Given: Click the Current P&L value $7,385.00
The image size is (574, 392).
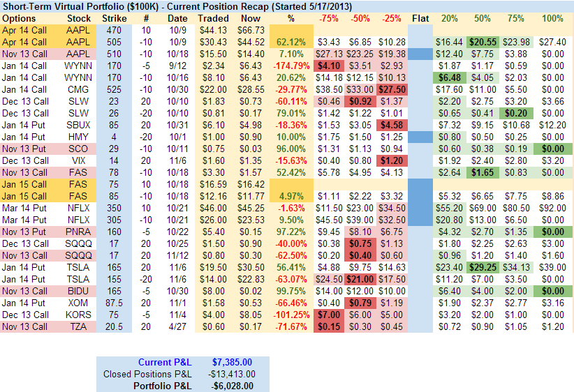Looking at the screenshot, I should point(233,362).
